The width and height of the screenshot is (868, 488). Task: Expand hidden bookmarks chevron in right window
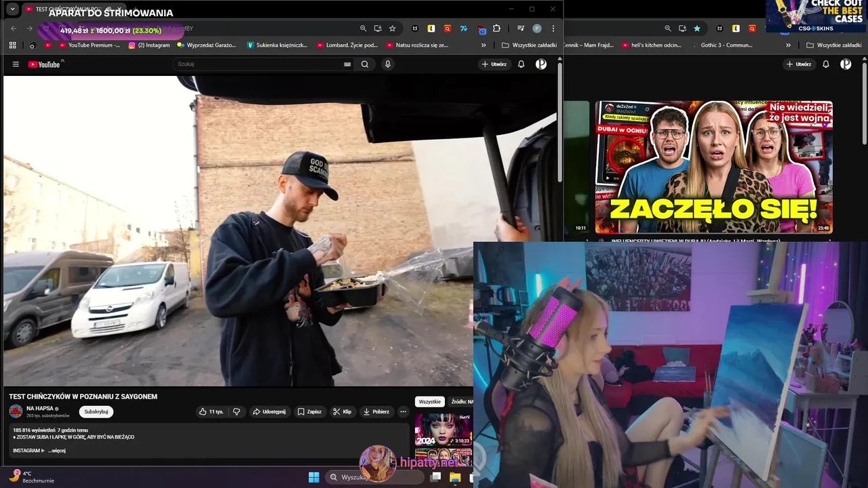click(788, 45)
